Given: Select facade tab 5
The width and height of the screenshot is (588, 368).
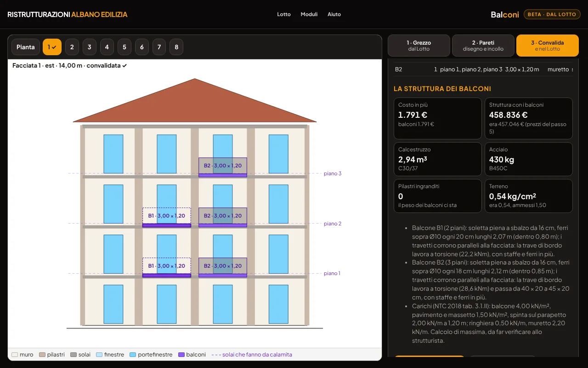Looking at the screenshot, I should click(x=124, y=47).
